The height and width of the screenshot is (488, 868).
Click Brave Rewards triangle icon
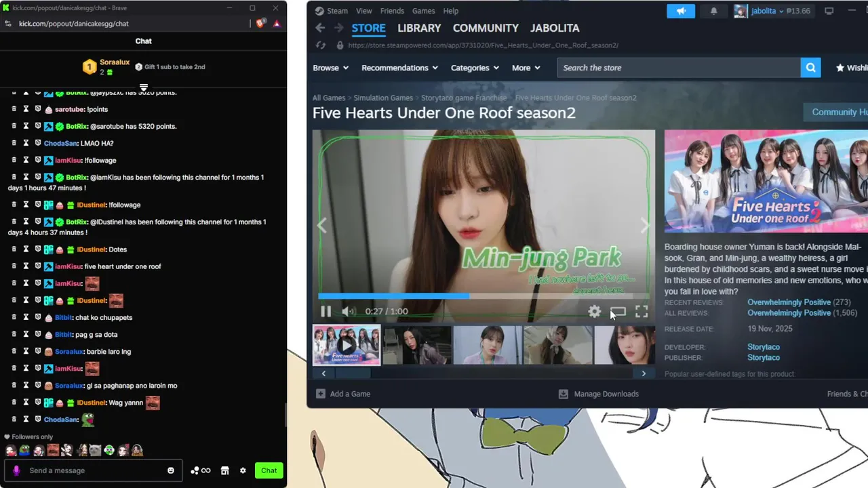coord(277,23)
